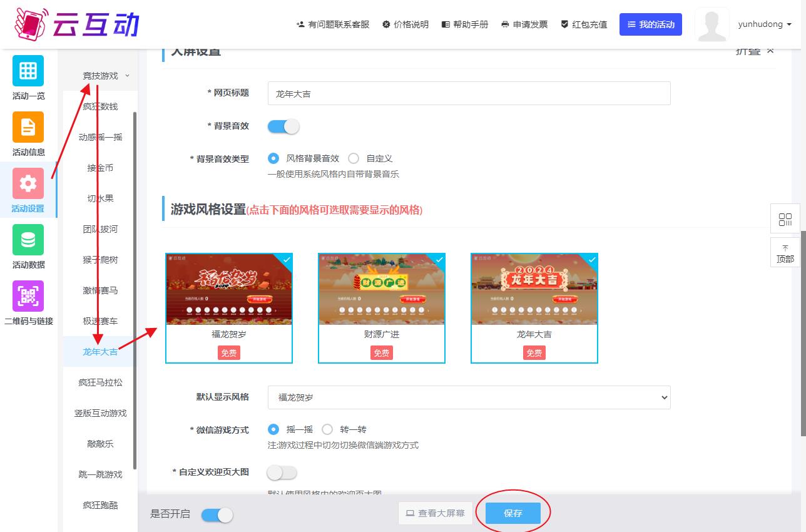
Task: Open 竖版互动游戏 menu item
Action: [x=100, y=413]
